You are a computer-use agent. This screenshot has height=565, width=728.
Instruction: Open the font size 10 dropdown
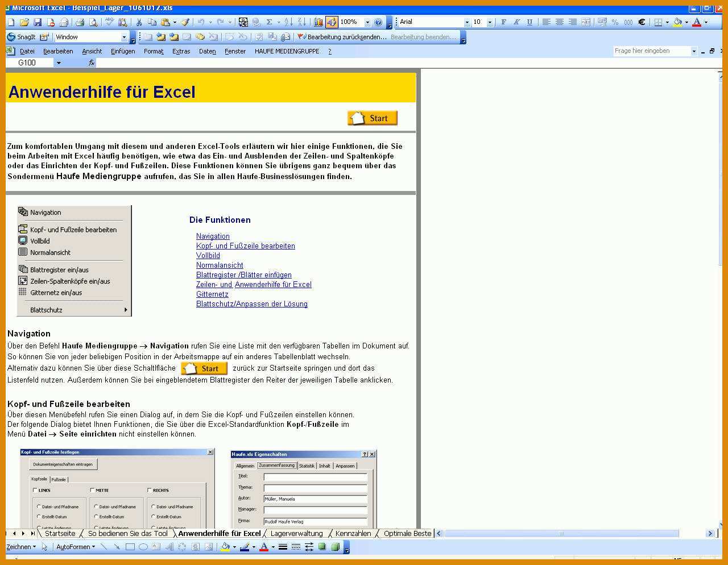pos(490,22)
